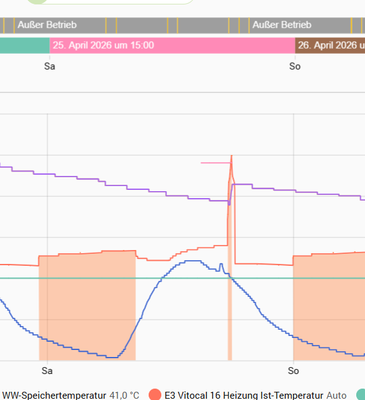This screenshot has width=365, height=400.
Task: Click the '41,0 °C' value in the legend
Action: click(x=124, y=395)
